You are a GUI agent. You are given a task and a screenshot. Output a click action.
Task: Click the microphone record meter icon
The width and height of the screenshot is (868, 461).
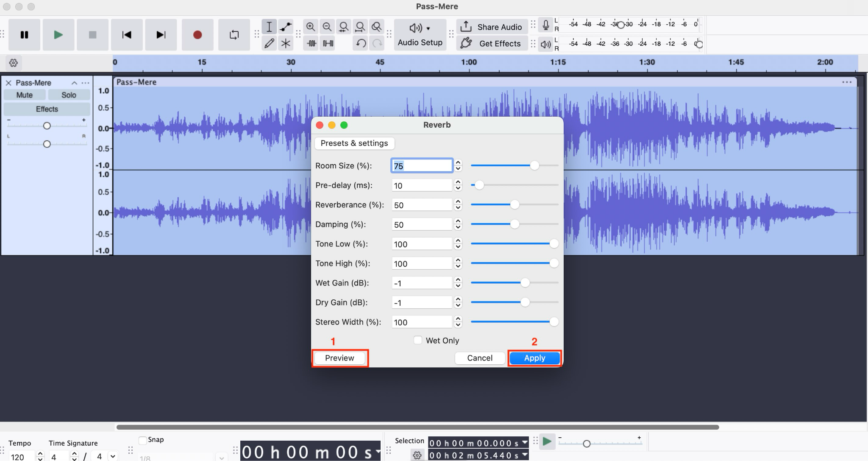coord(546,25)
